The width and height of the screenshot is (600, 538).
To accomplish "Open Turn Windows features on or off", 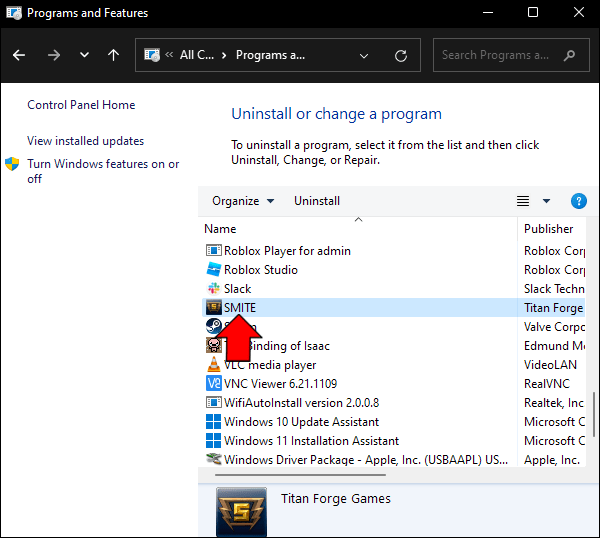I will click(x=103, y=171).
